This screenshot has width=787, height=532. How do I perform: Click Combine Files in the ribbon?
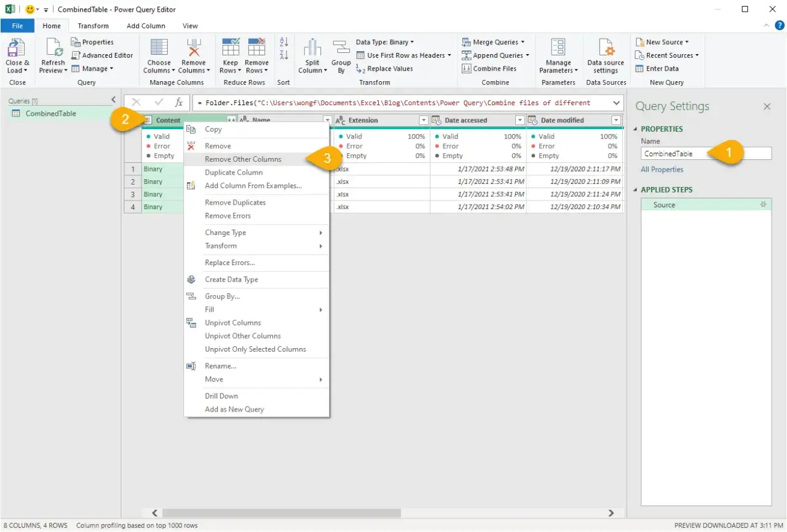pyautogui.click(x=489, y=69)
